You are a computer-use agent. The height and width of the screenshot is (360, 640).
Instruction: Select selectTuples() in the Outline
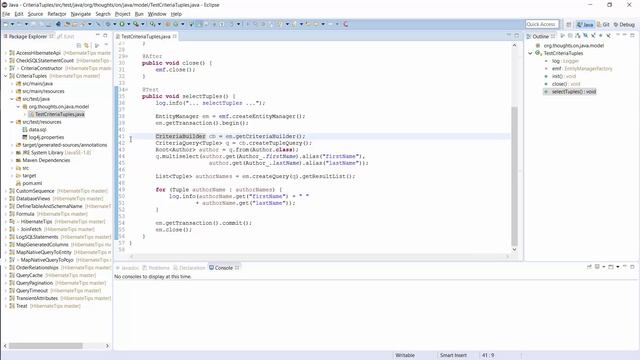pyautogui.click(x=570, y=91)
